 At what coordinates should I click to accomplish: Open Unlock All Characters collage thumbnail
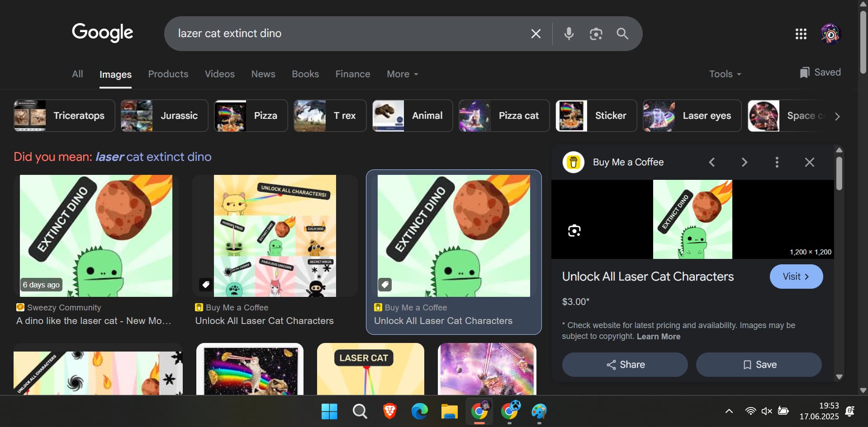(x=275, y=236)
